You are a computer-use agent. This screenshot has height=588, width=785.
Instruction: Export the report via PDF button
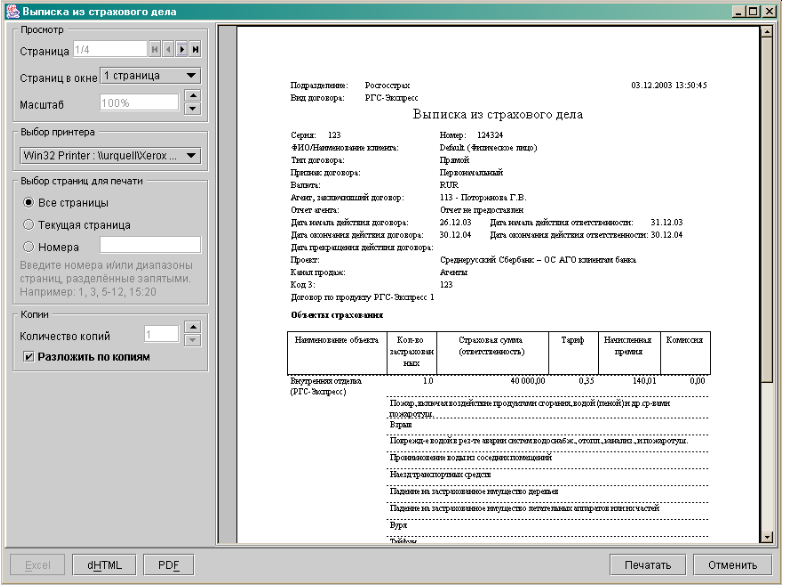point(169,565)
